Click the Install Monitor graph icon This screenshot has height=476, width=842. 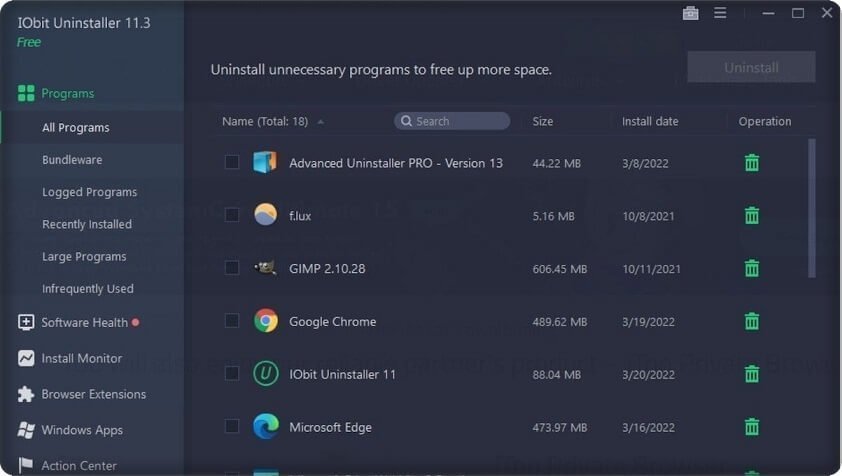pos(26,358)
